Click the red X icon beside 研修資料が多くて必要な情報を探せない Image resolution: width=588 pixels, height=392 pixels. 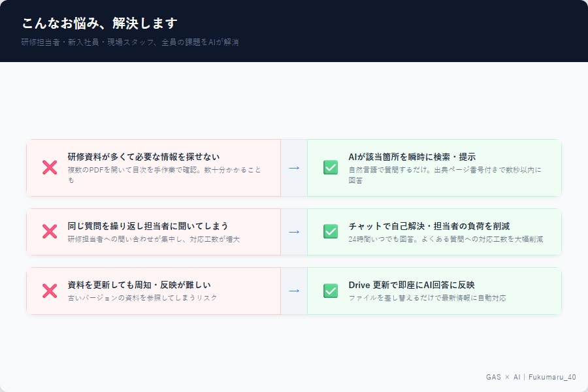point(50,168)
